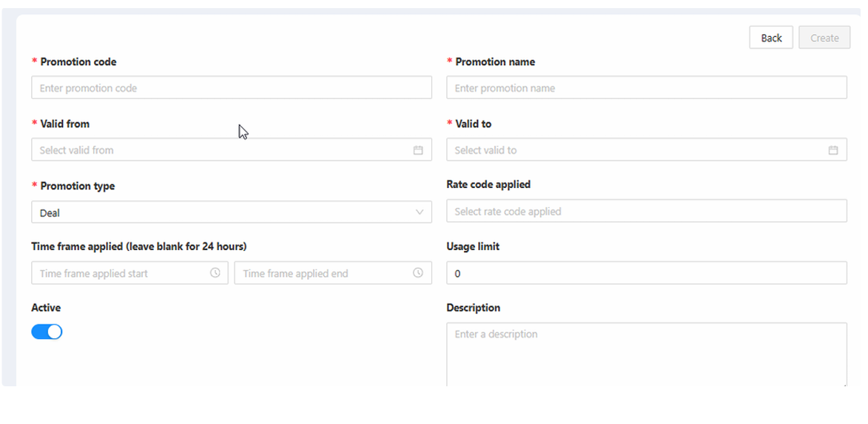Screen dimensions: 868x424
Task: Open the Valid from calendar icon
Action: point(418,150)
